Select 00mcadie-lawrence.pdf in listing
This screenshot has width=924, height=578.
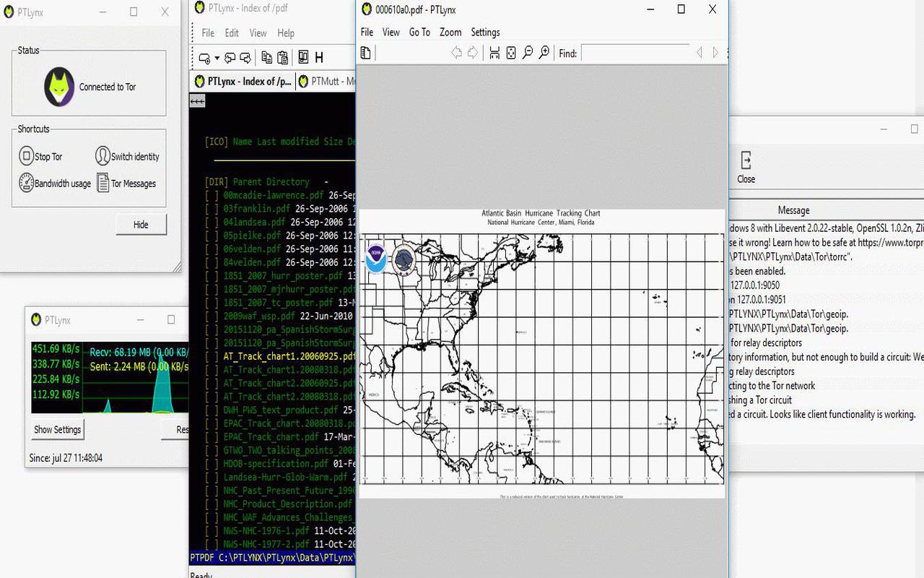coord(273,195)
